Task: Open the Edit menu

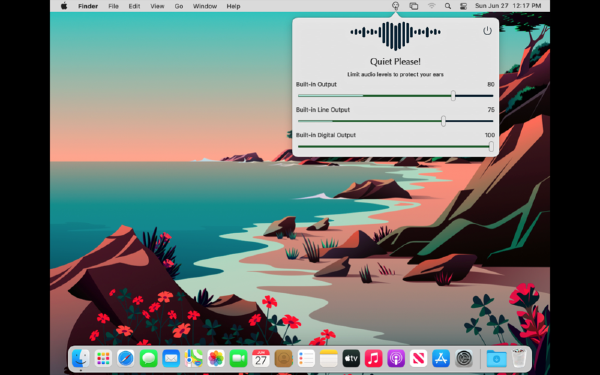Action: pos(134,6)
